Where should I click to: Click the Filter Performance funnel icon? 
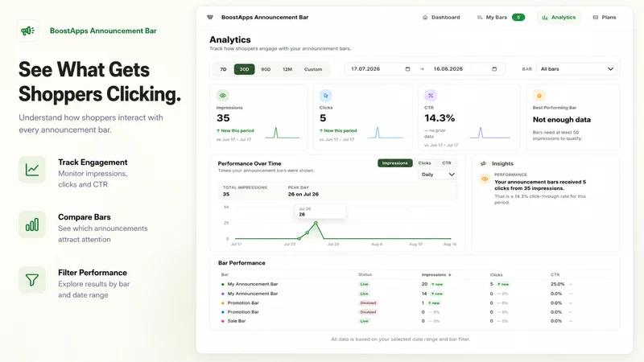pyautogui.click(x=32, y=280)
